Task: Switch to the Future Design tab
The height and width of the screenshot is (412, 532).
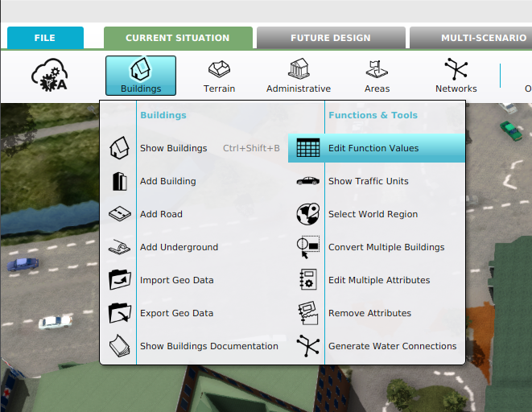Action: [x=330, y=38]
